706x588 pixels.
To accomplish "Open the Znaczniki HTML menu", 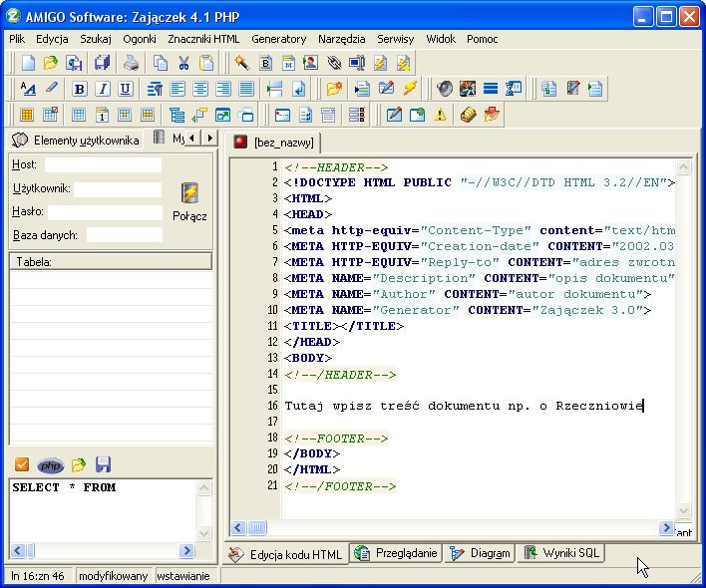I will 203,39.
